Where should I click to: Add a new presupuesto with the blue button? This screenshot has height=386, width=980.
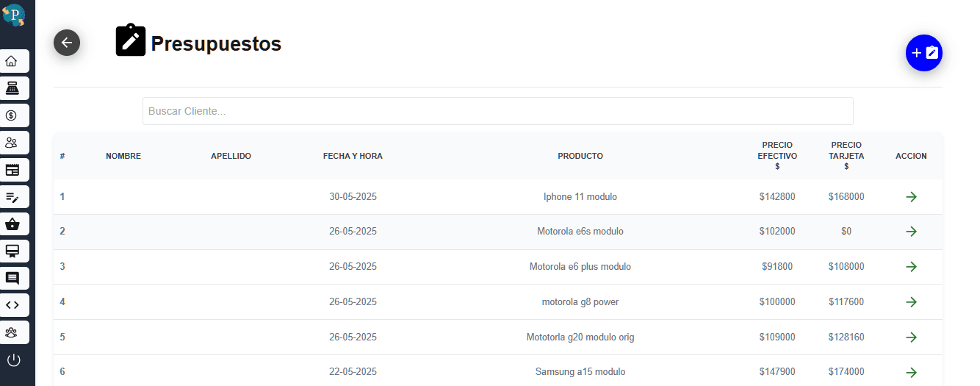point(923,53)
